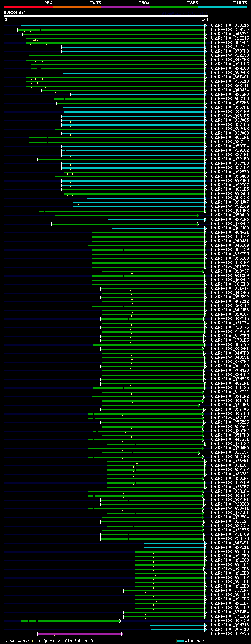Click the UniRef100_C6KIK0 label
251x644 pixels.
pos(230,284)
